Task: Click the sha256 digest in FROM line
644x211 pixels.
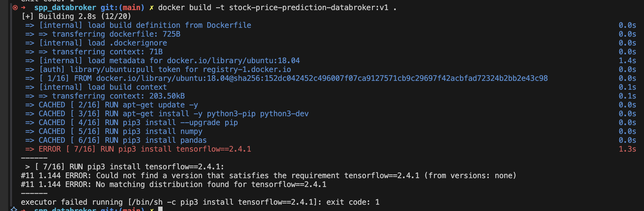Action: pyautogui.click(x=390, y=78)
